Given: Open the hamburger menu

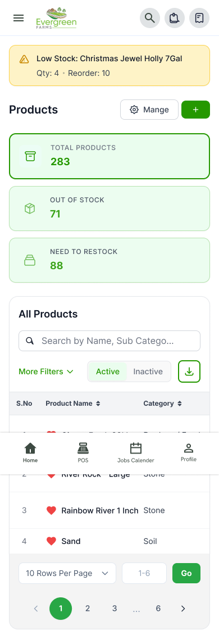Looking at the screenshot, I should coord(19,18).
